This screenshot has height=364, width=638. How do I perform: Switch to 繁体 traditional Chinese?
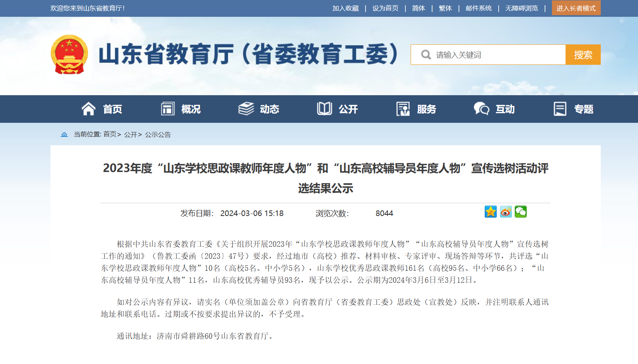coord(445,8)
